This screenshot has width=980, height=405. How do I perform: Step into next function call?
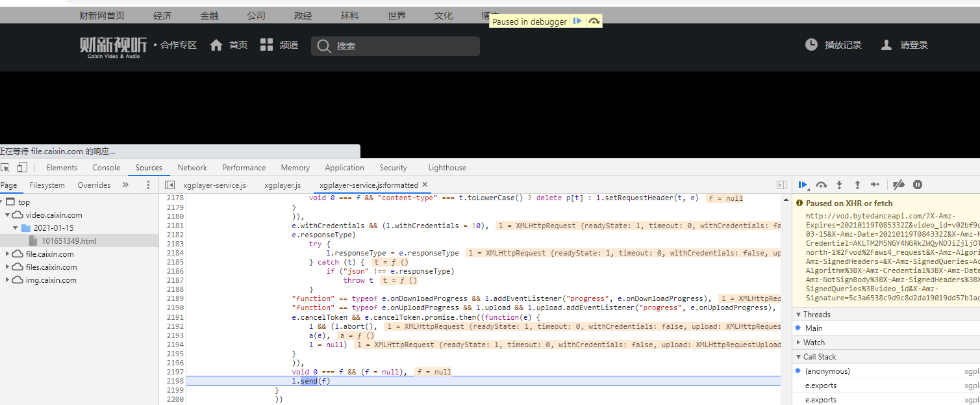pos(840,185)
